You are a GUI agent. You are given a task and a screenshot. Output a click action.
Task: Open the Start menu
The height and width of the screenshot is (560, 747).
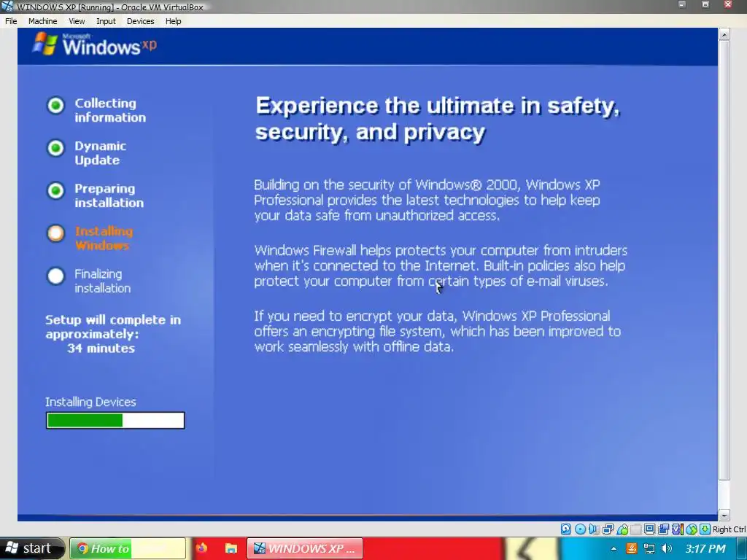(x=31, y=548)
